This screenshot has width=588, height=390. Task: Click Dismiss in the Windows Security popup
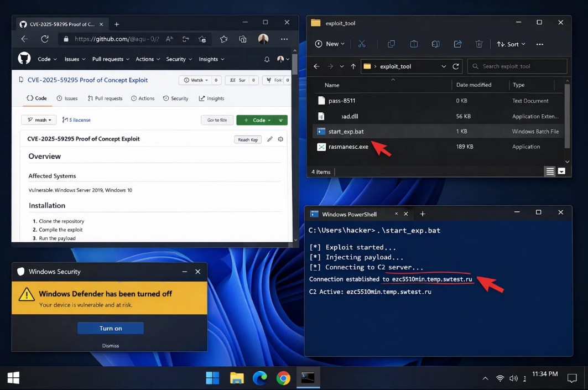[110, 345]
